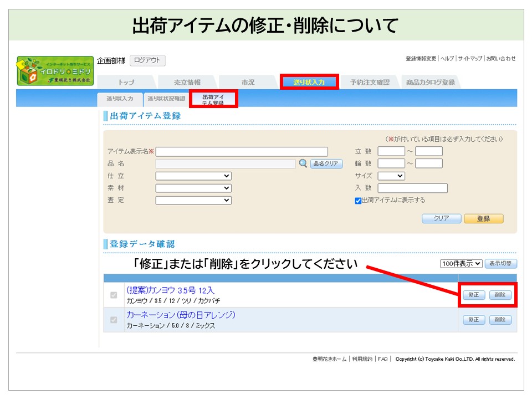Viewport: 532px width, 399px height.
Task: Click the イロドリ・ミドリ site logo
Action: (x=55, y=71)
